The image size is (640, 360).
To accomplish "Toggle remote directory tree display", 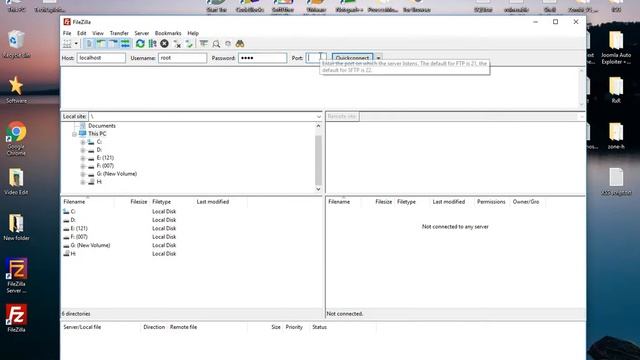I will pos(113,44).
